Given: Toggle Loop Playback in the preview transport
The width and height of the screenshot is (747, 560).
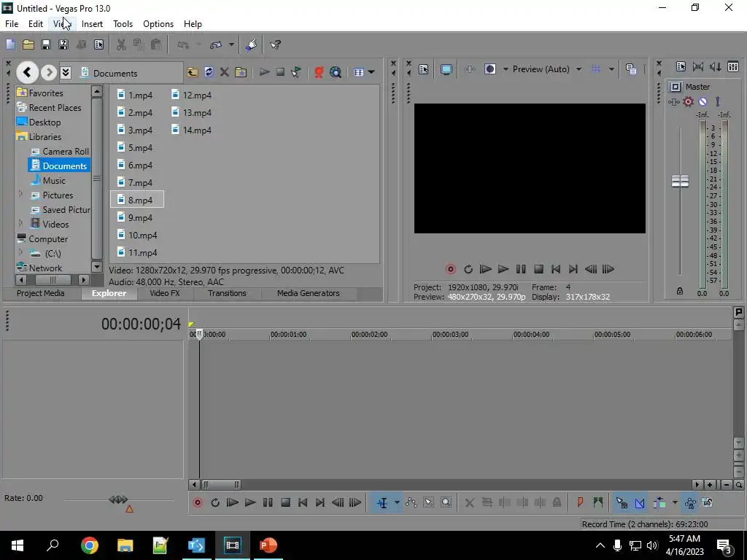Looking at the screenshot, I should [x=468, y=270].
